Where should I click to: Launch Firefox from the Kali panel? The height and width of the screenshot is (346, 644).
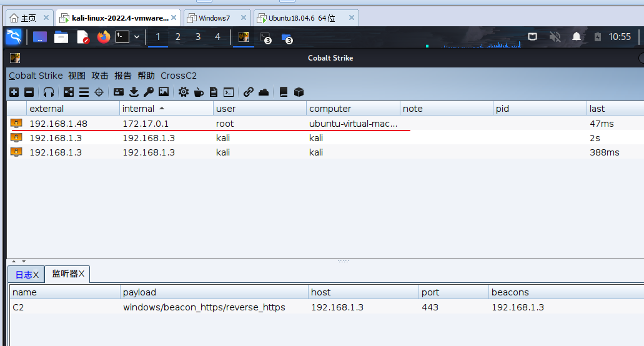tap(104, 37)
